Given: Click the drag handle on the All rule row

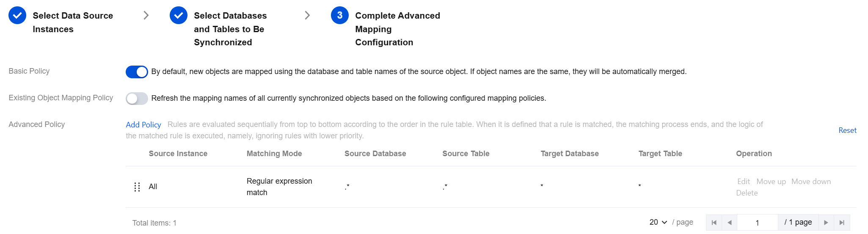Looking at the screenshot, I should coord(137,187).
